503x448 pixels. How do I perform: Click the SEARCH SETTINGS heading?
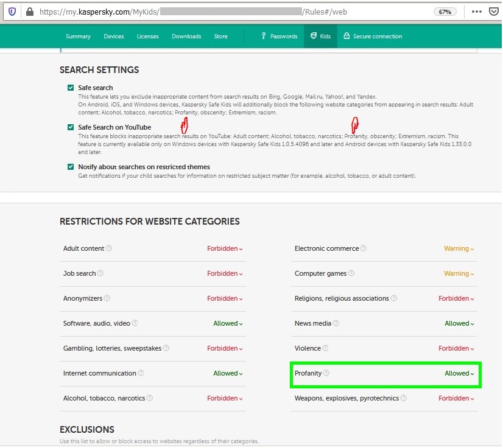(99, 70)
